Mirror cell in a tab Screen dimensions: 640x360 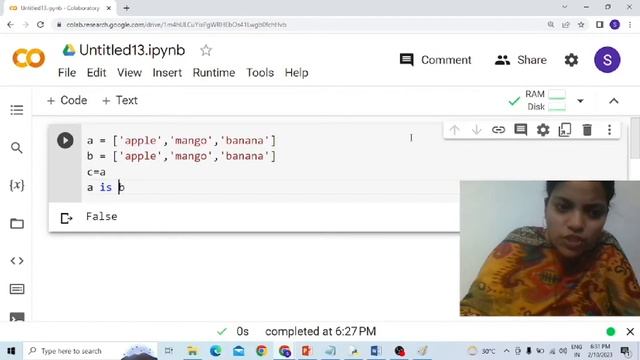pos(565,130)
